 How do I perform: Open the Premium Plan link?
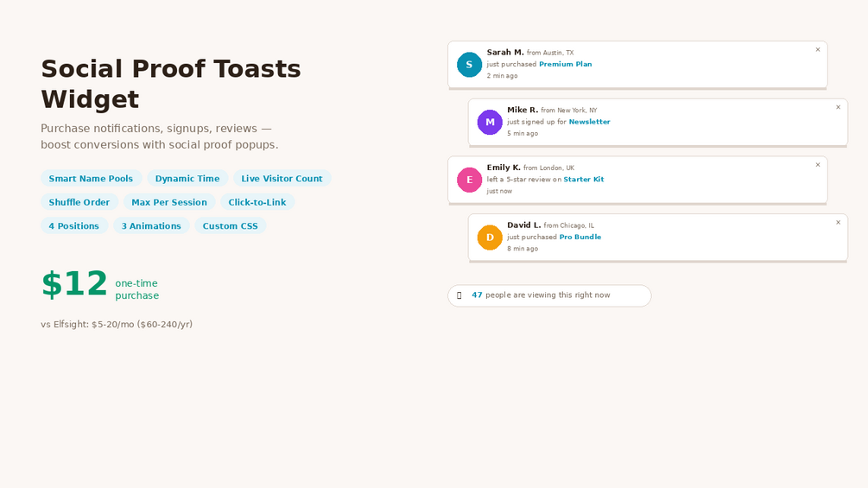click(565, 65)
